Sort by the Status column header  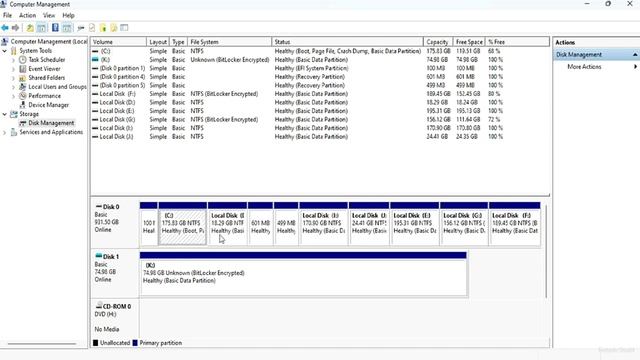pos(347,42)
